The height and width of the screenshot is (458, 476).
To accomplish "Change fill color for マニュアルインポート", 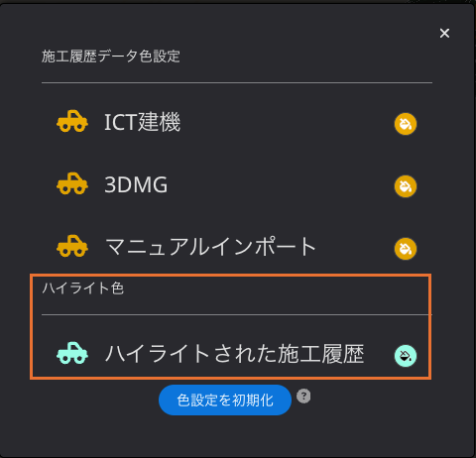I will pyautogui.click(x=406, y=249).
